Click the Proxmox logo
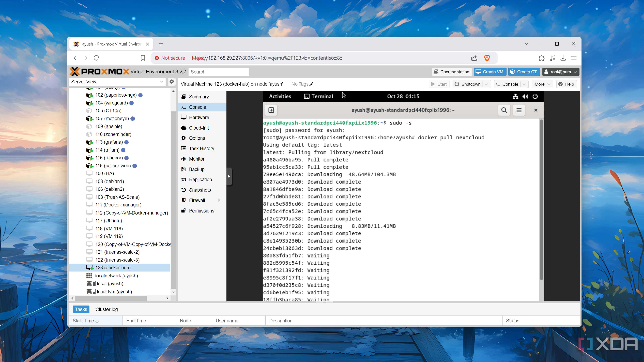 tap(99, 71)
